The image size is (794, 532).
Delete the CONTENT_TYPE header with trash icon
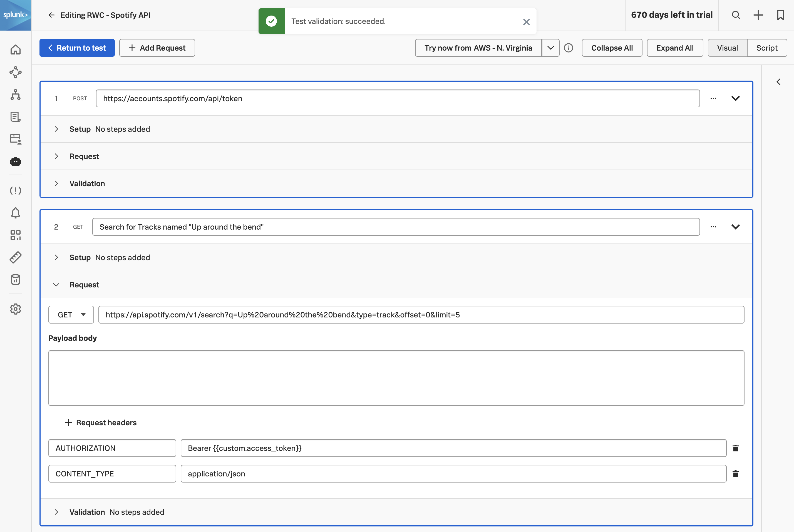(735, 474)
